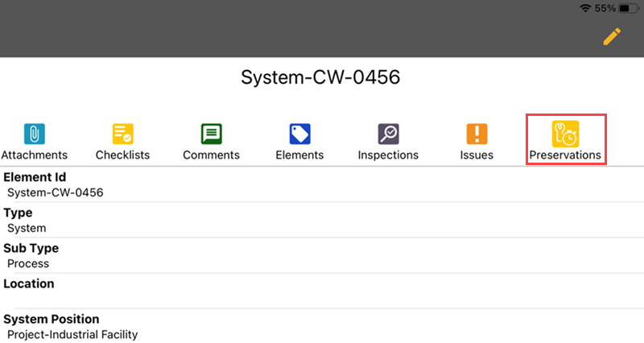The width and height of the screenshot is (644, 343).
Task: Select the Preservations label
Action: 565,155
